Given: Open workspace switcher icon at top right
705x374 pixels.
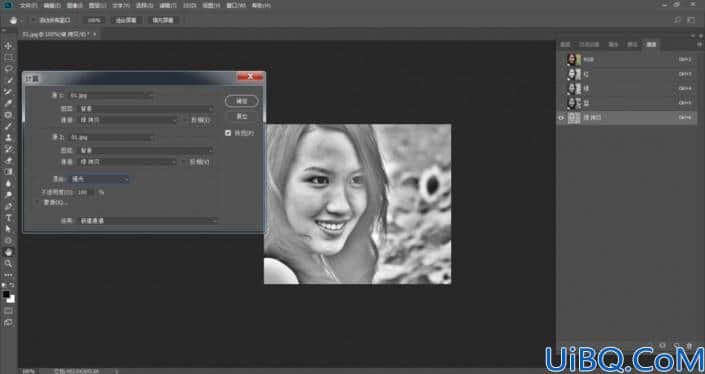Looking at the screenshot, I should click(691, 20).
